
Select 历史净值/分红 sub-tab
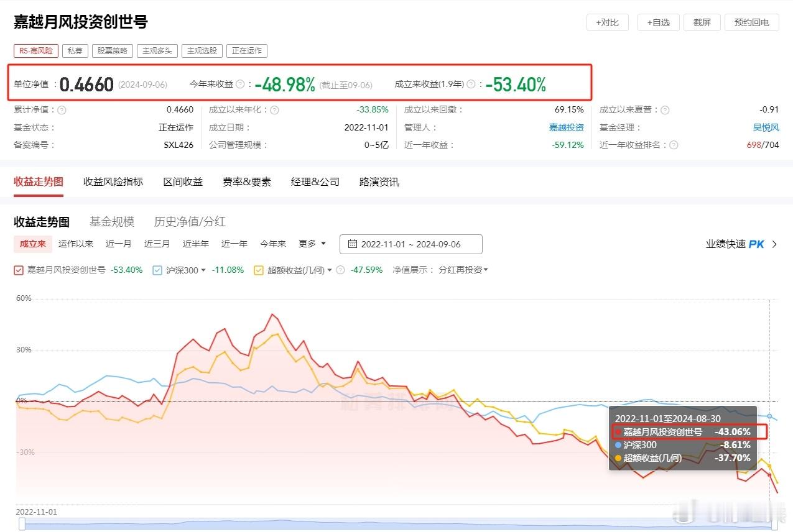click(x=190, y=222)
